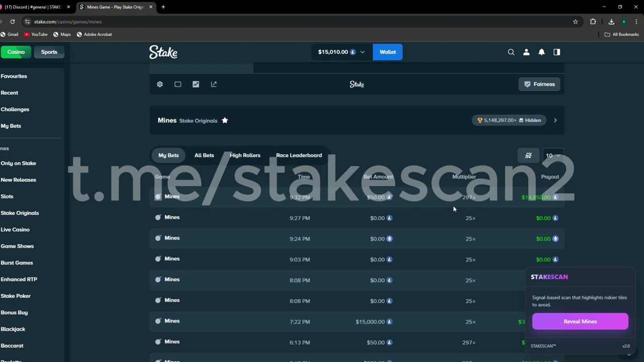
Task: Switch to the Discord browser tab
Action: [33, 7]
